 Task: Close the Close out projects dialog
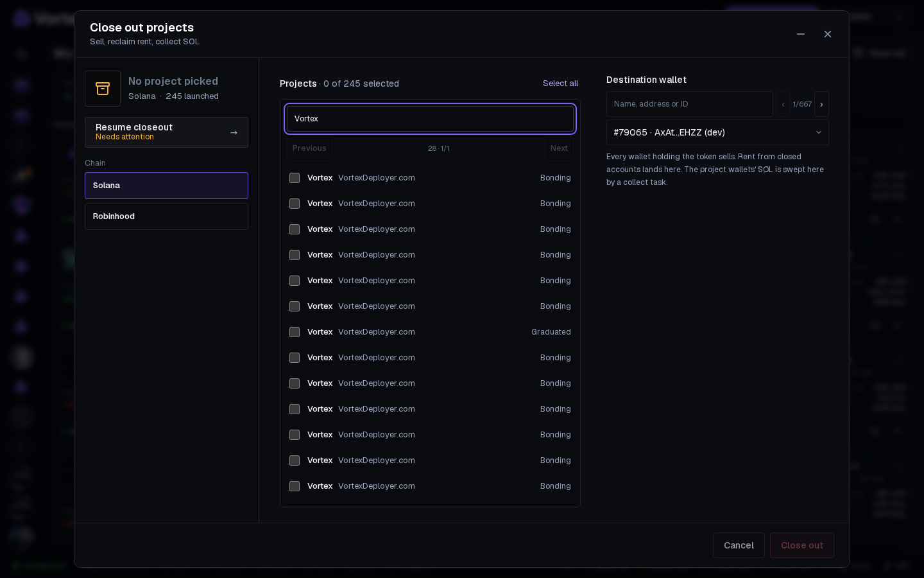point(828,34)
